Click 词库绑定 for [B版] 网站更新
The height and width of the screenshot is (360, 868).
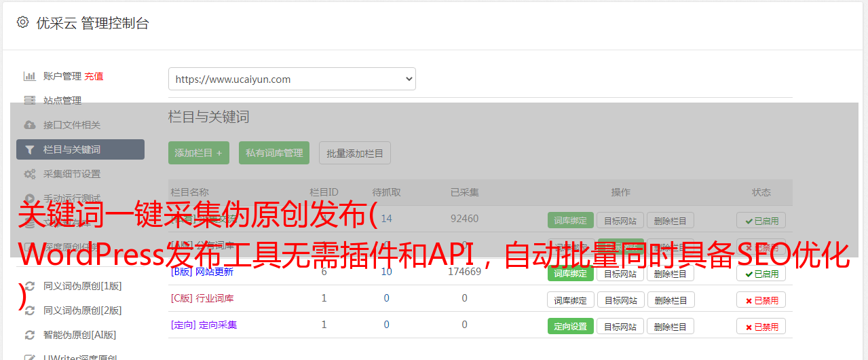[570, 273]
